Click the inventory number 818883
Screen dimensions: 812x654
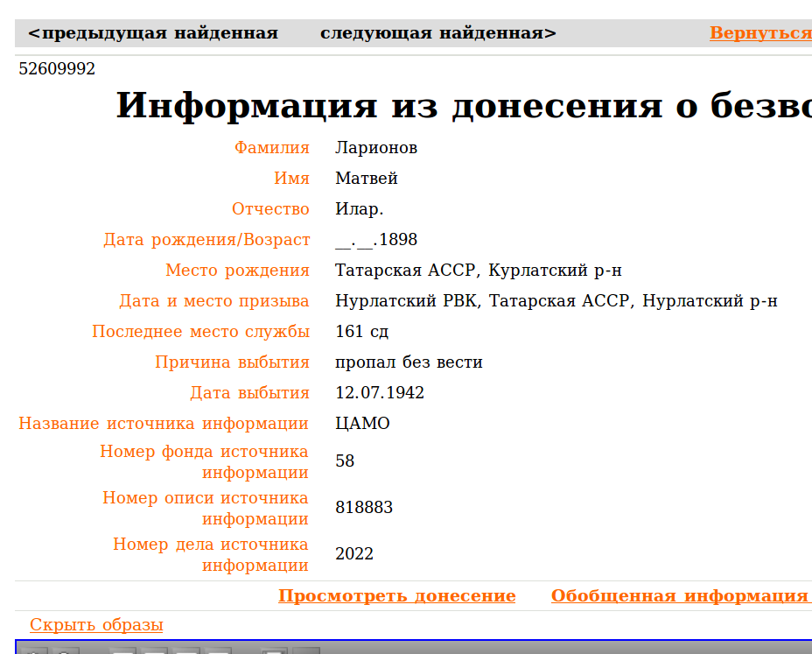tap(364, 508)
